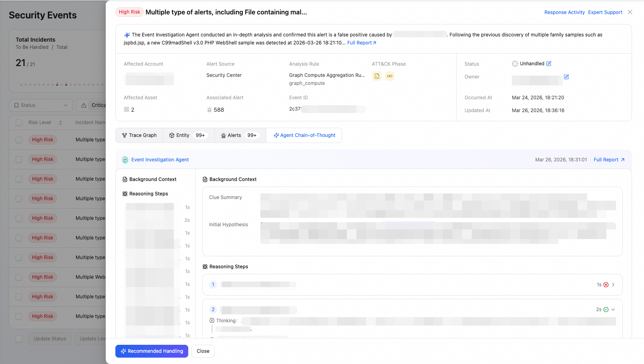Screen dimensions: 644x364
Task: Click the Initial Hypothesis label
Action: (228, 225)
